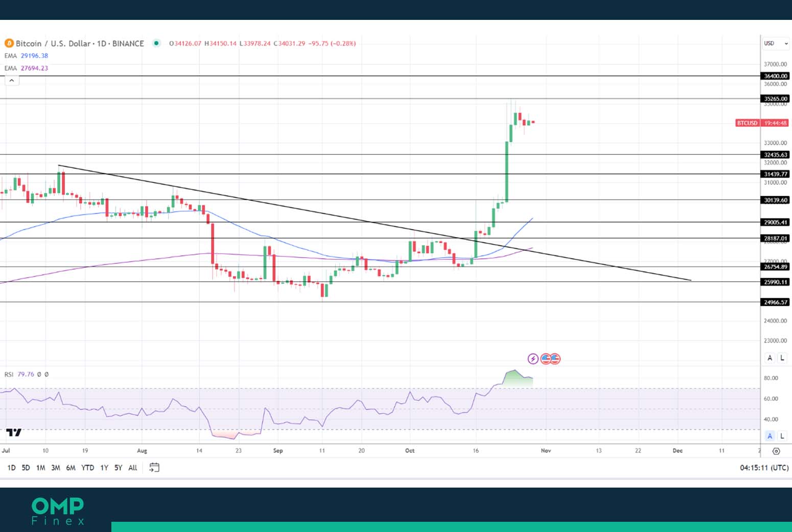Image resolution: width=792 pixels, height=532 pixels.
Task: Toggle auto scale A on price chart
Action: click(x=770, y=358)
